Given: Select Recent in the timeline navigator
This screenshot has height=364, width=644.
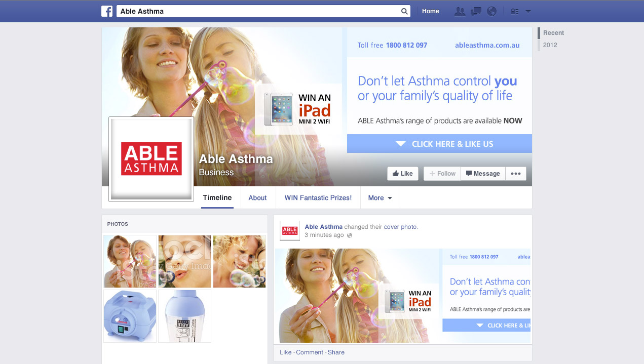Looking at the screenshot, I should click(x=553, y=33).
